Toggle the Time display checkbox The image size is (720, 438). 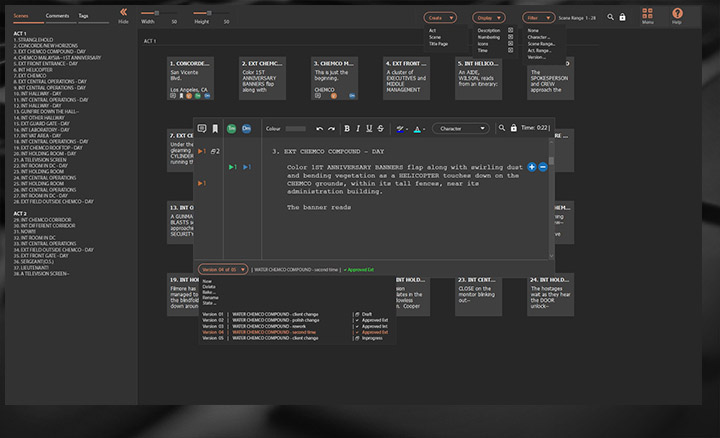(510, 49)
